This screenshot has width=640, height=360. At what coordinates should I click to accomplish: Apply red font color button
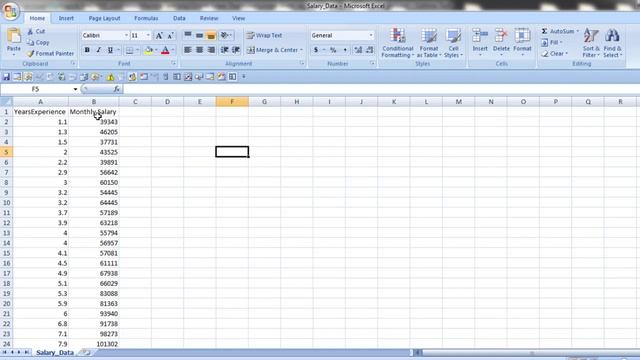click(165, 50)
